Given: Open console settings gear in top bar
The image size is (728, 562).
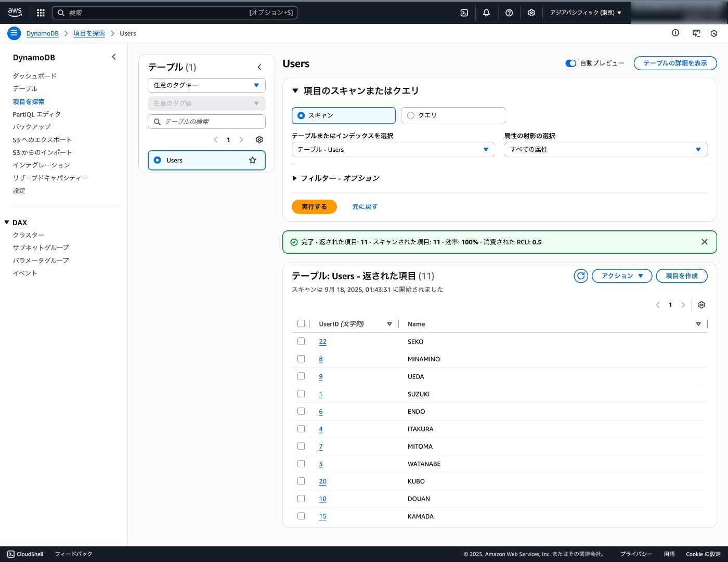Looking at the screenshot, I should (531, 12).
